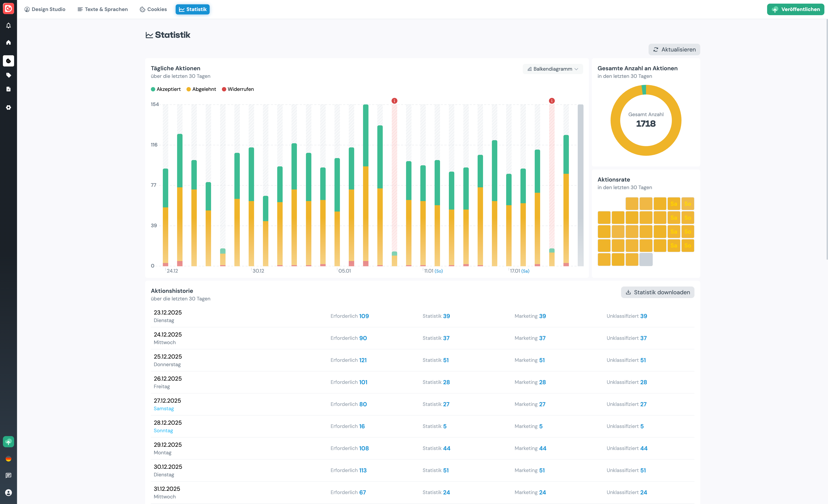Click the Aktualisieren refresh button
The height and width of the screenshot is (504, 828).
(x=674, y=49)
